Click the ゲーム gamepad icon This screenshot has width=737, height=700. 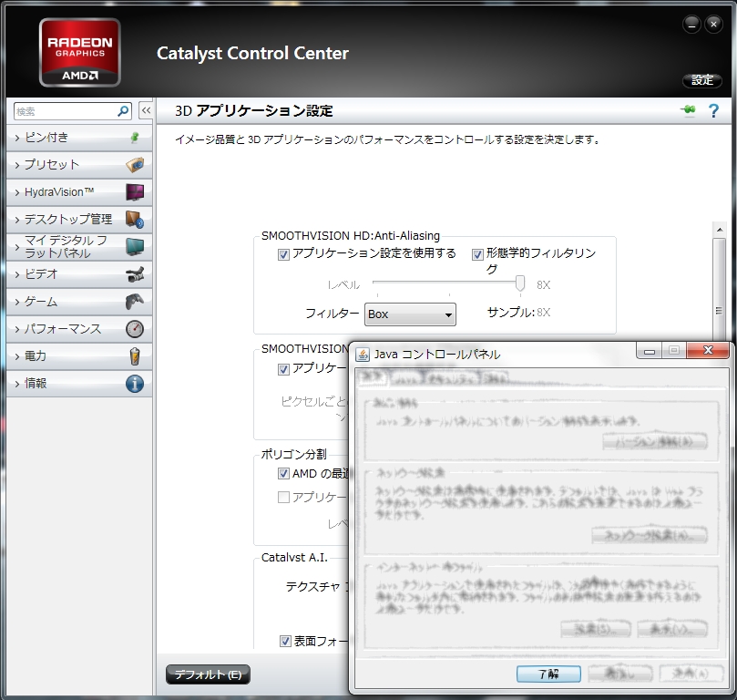[135, 302]
